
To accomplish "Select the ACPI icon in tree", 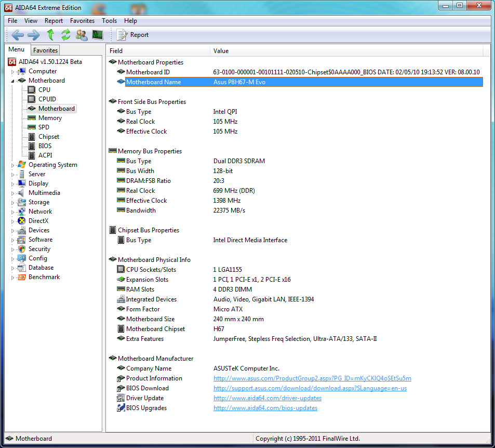I will coord(32,155).
